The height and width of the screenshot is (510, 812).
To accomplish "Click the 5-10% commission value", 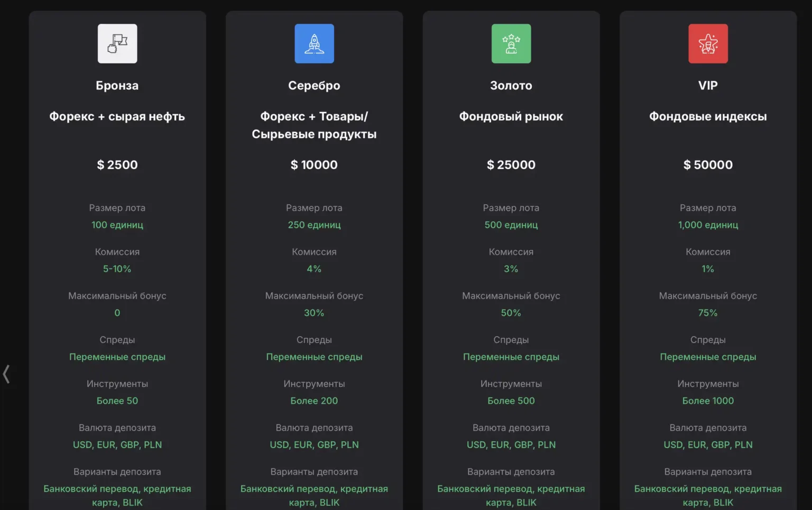I will tap(117, 269).
